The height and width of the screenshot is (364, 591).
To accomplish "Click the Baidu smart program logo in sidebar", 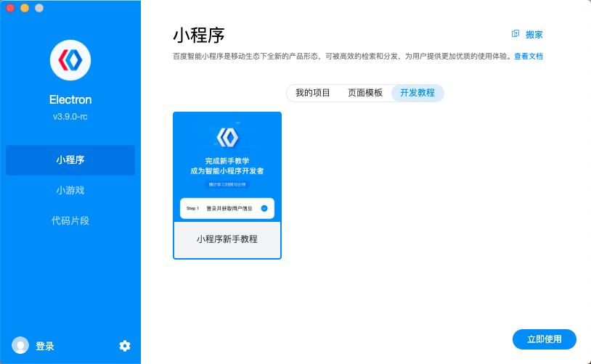I will 70,60.
